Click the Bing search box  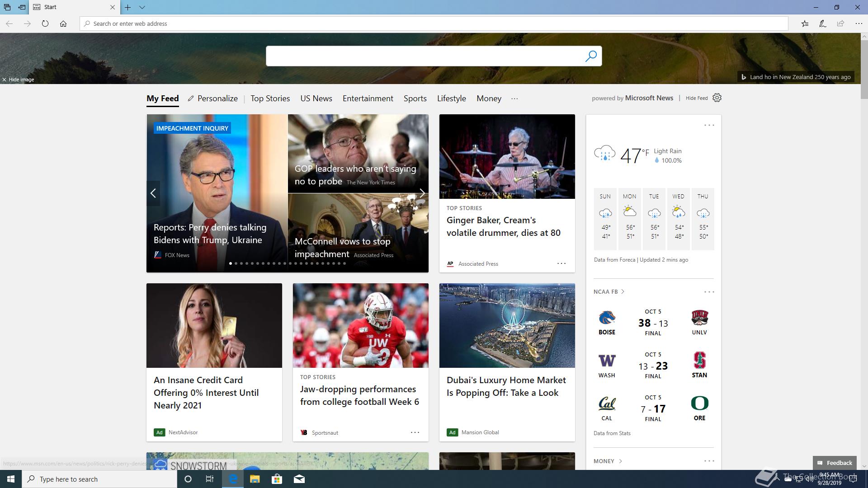click(425, 56)
